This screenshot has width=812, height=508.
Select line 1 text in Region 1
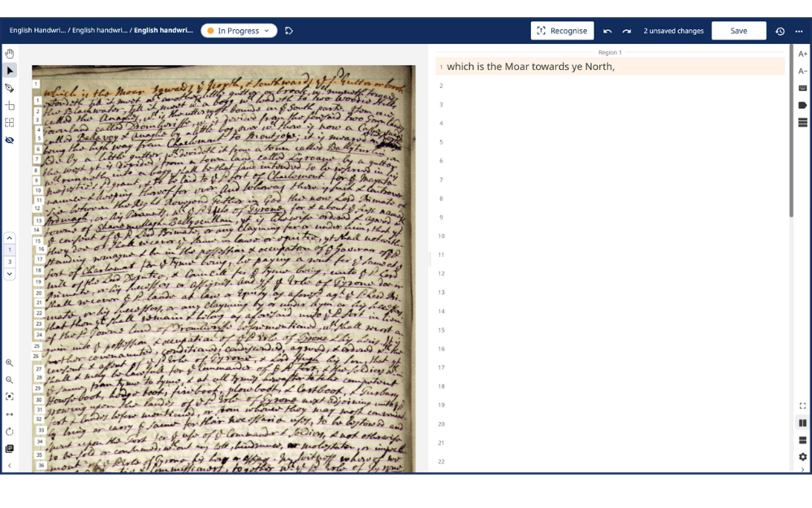532,67
